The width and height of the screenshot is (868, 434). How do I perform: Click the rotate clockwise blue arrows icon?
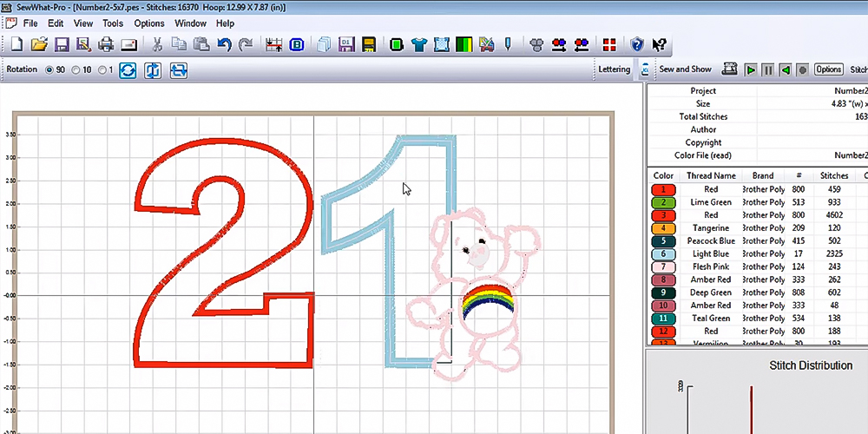click(128, 70)
